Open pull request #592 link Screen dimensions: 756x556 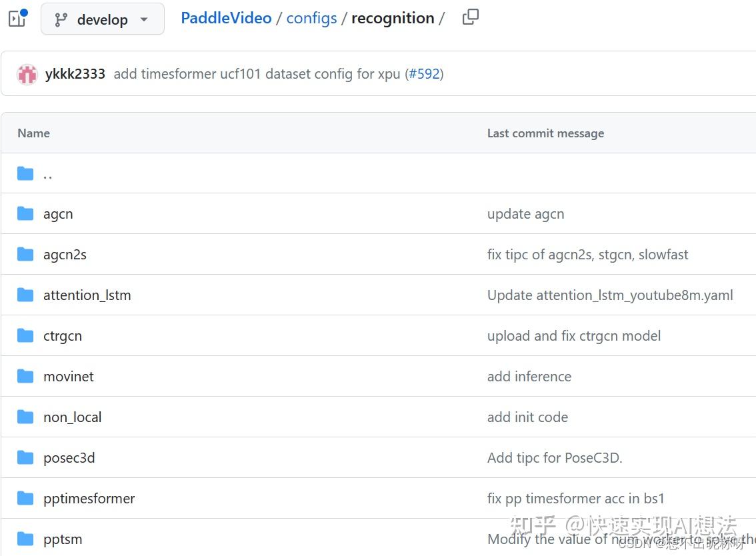pos(424,74)
